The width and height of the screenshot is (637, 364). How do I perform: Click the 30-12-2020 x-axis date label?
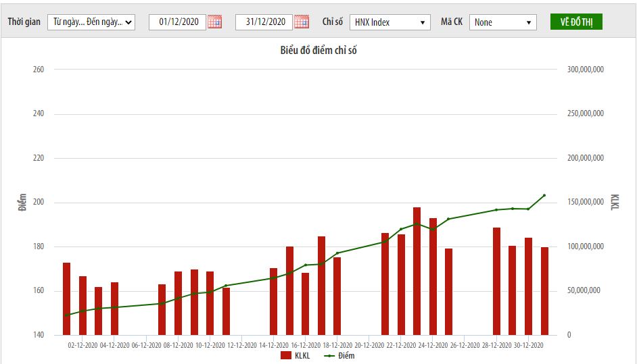528,345
